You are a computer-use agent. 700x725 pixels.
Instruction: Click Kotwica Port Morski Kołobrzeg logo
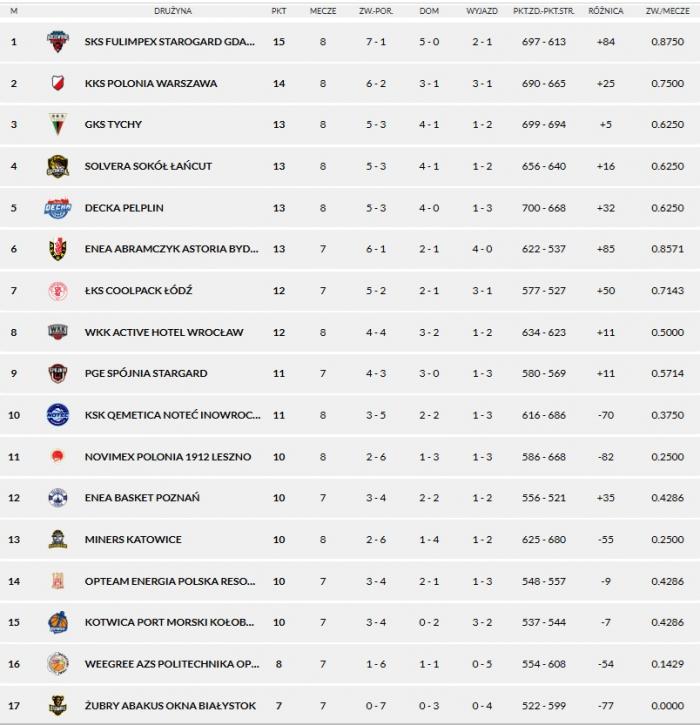point(58,623)
